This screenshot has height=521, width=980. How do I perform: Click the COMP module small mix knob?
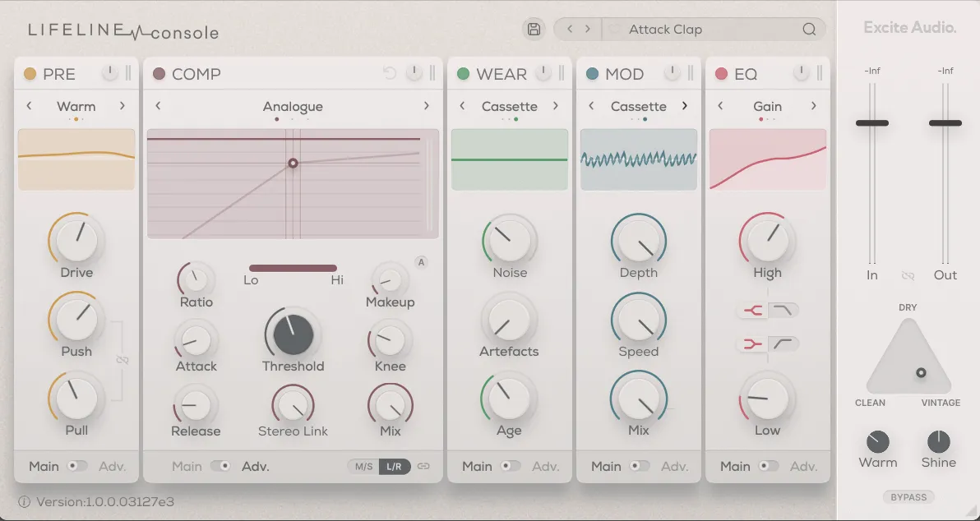tap(414, 73)
